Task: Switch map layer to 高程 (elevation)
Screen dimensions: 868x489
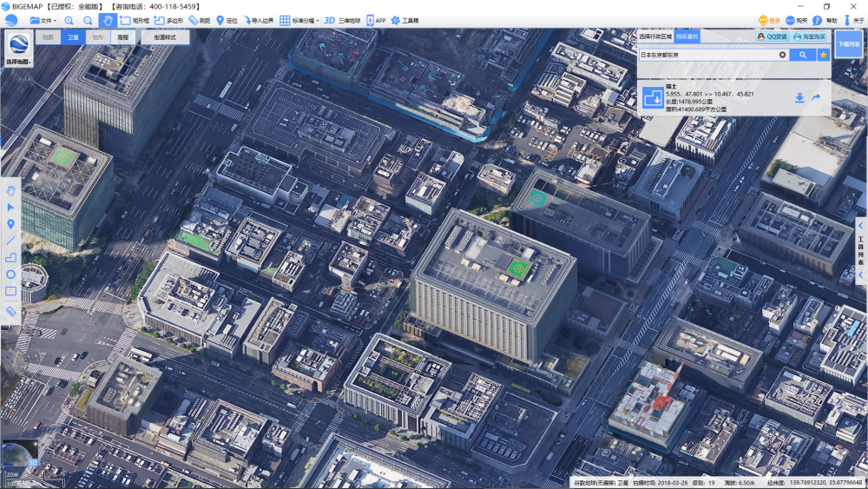Action: click(122, 37)
